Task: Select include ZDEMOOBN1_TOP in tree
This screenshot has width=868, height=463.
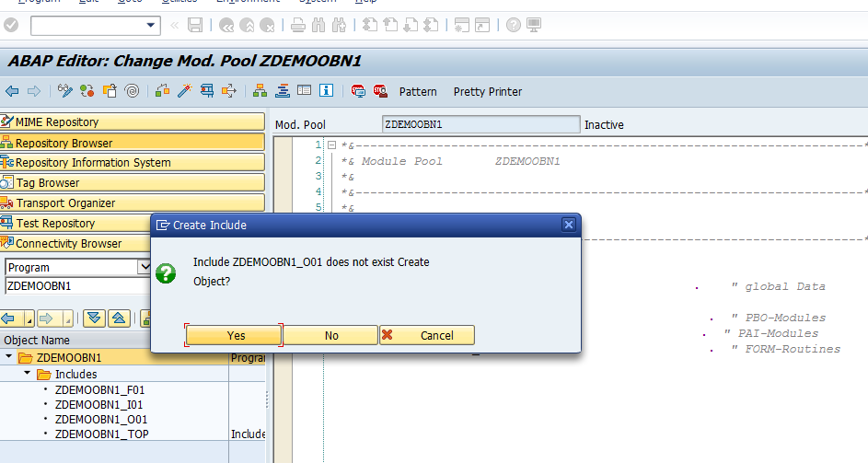Action: point(101,434)
